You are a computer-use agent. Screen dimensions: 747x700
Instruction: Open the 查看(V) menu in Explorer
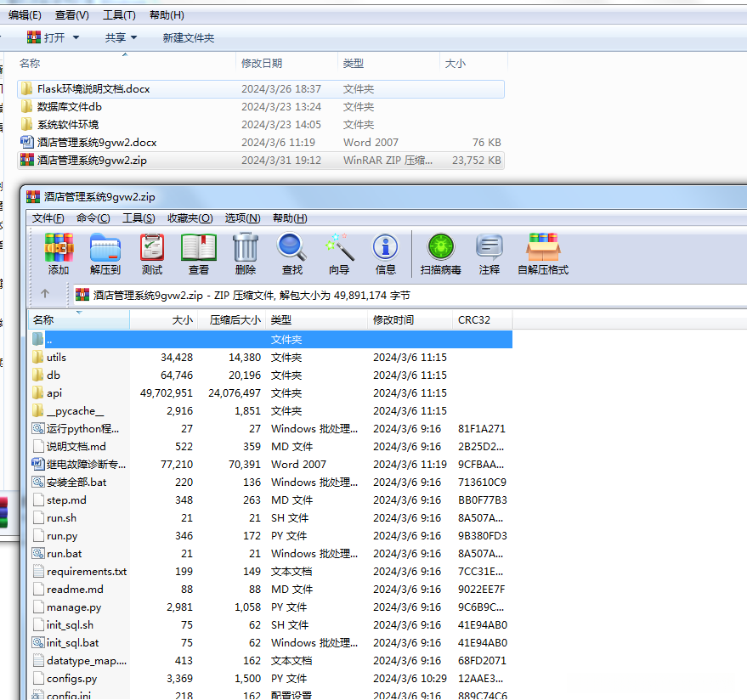pos(72,15)
